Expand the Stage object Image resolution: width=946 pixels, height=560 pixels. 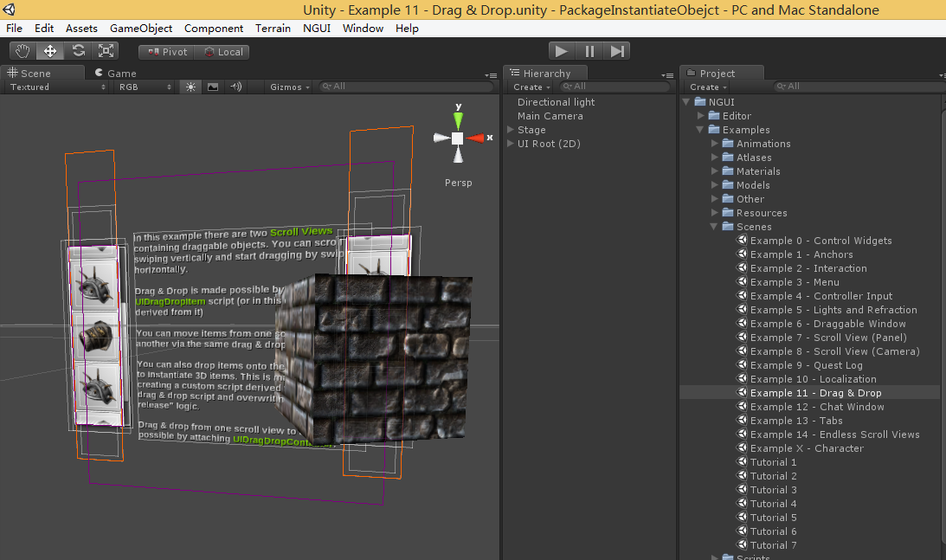(x=511, y=130)
